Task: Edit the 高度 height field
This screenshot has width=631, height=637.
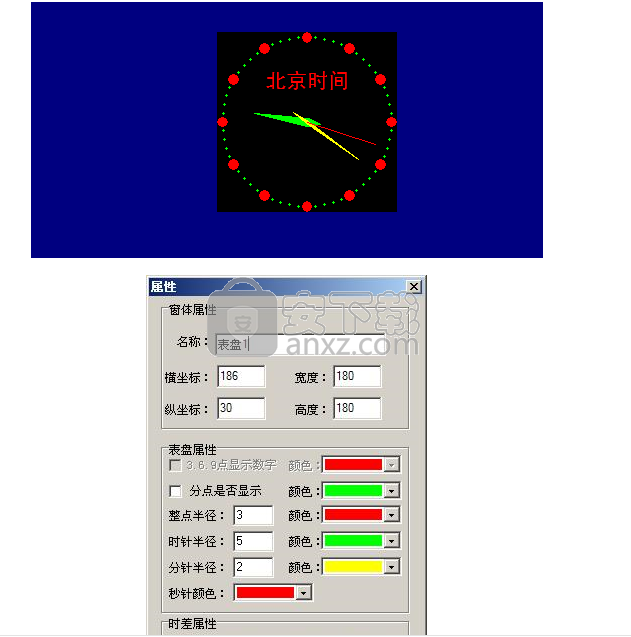Action: tap(357, 408)
